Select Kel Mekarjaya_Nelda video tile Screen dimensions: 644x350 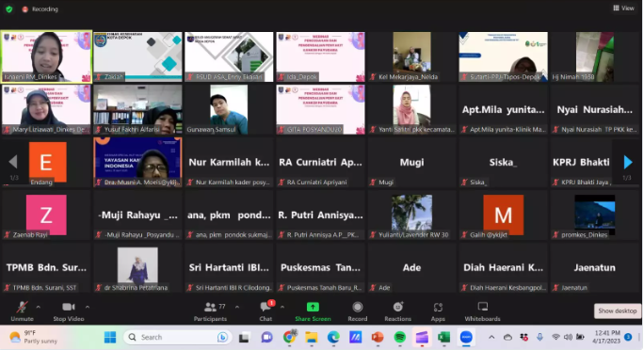(411, 56)
